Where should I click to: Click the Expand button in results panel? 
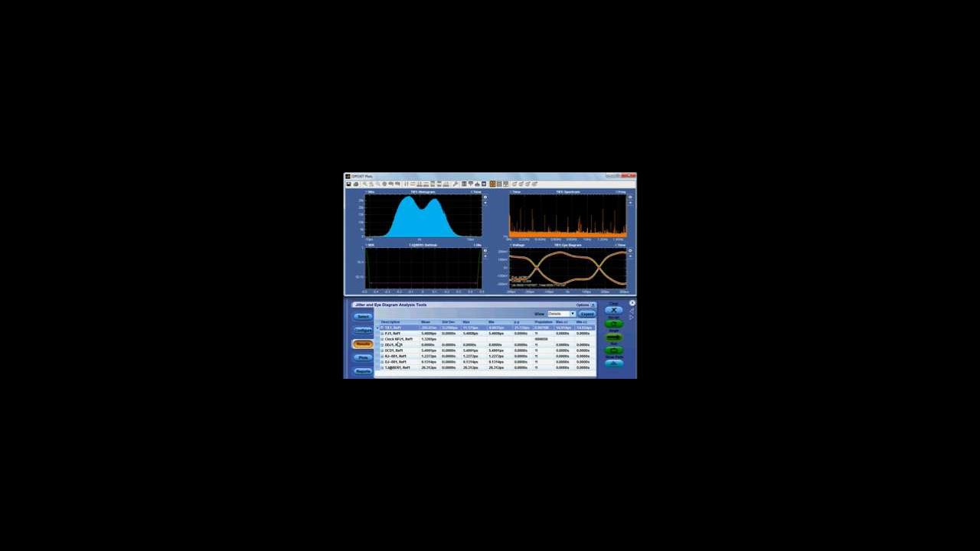point(586,314)
